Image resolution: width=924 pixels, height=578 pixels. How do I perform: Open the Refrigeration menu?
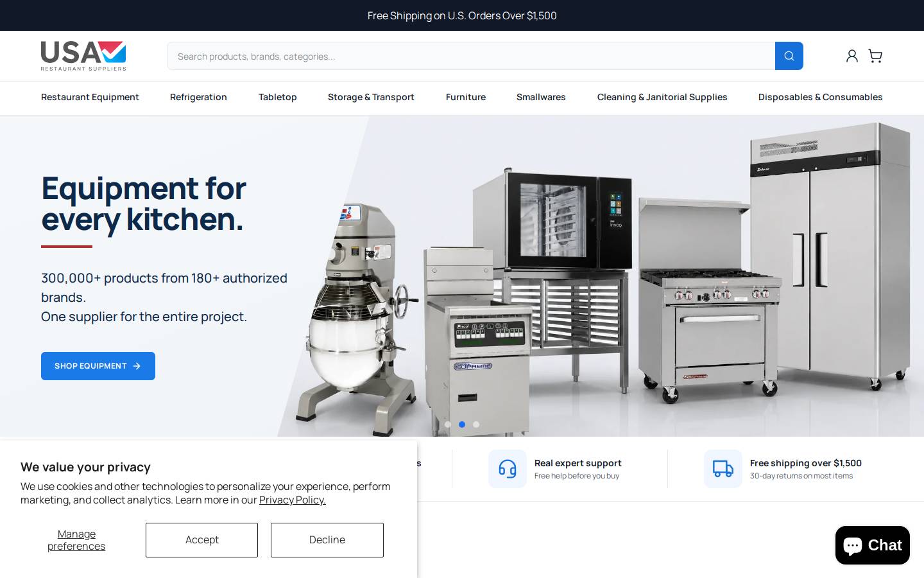tap(198, 97)
